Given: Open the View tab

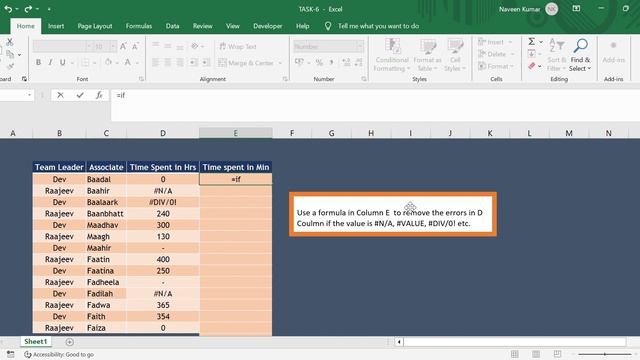Looking at the screenshot, I should pos(233,26).
